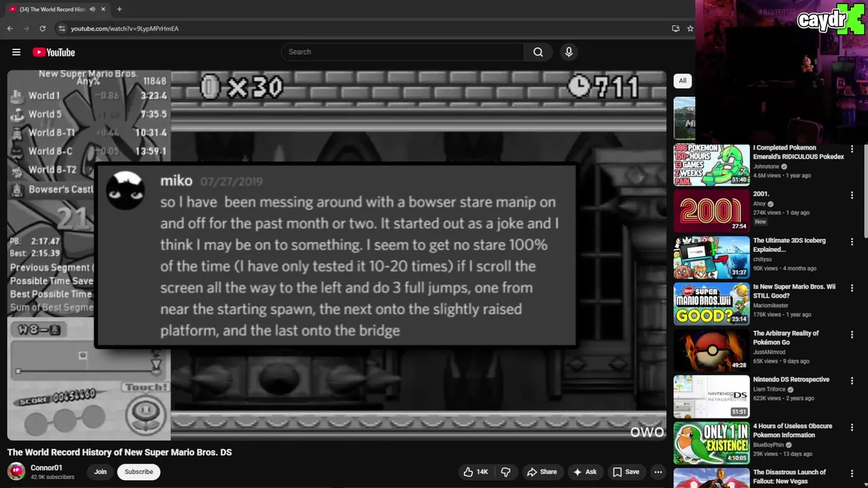Open options for Mario Bros Wii video
Screen dimensions: 868x488
(852, 288)
